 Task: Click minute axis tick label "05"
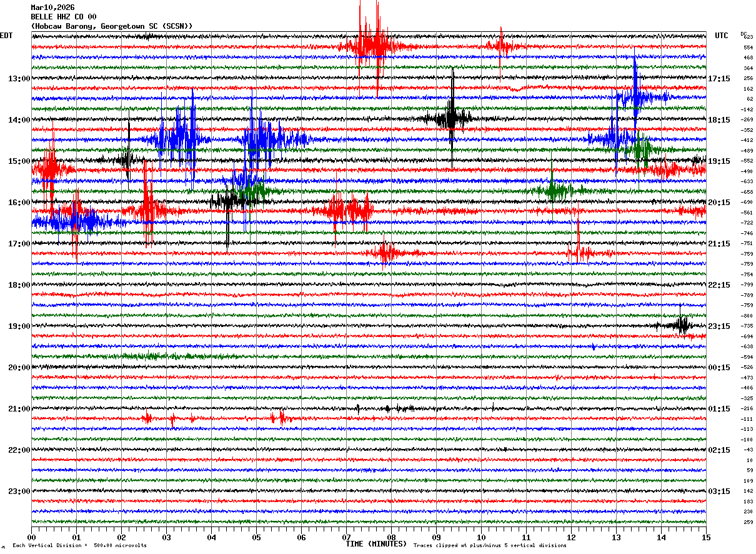click(x=256, y=538)
